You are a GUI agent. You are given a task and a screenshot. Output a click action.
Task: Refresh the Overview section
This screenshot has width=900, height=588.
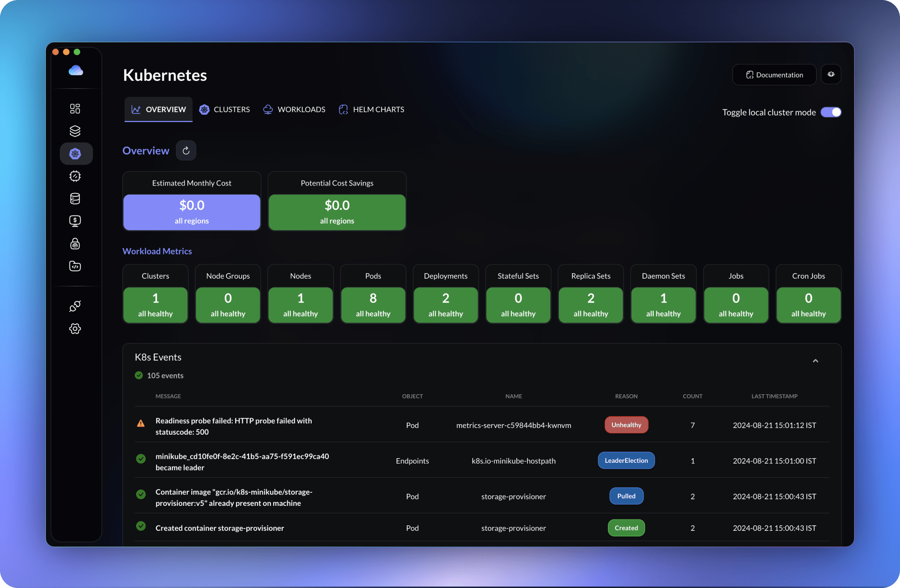click(x=186, y=151)
